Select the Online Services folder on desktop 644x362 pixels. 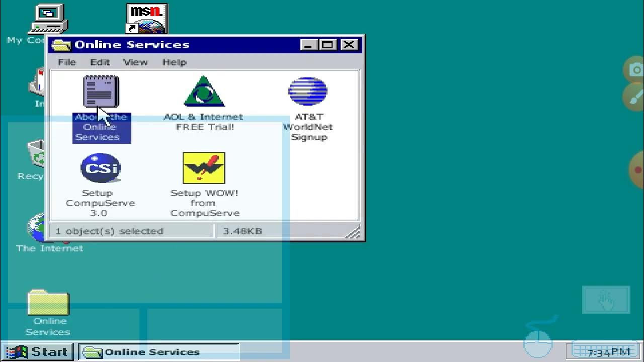point(48,302)
